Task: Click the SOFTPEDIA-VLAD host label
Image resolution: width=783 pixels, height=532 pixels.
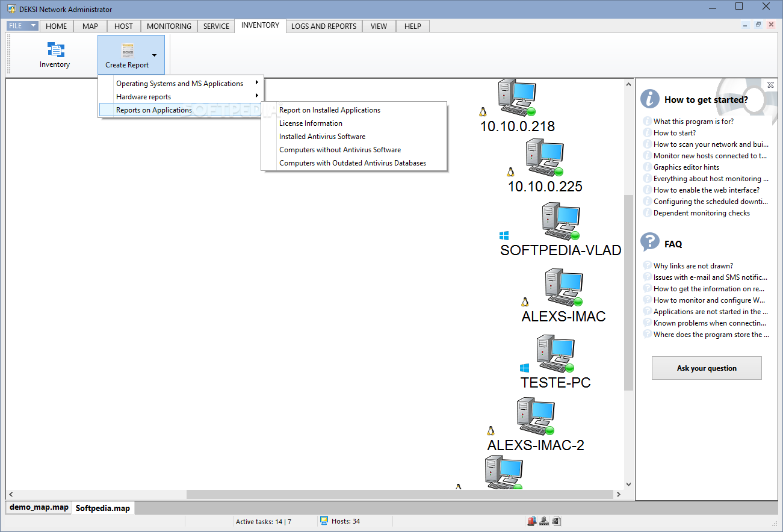Action: coord(561,250)
